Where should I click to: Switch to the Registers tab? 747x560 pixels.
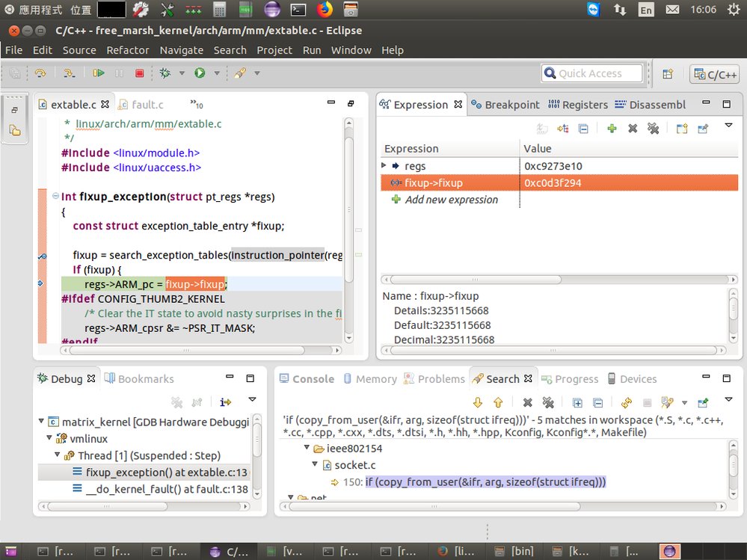tap(578, 105)
